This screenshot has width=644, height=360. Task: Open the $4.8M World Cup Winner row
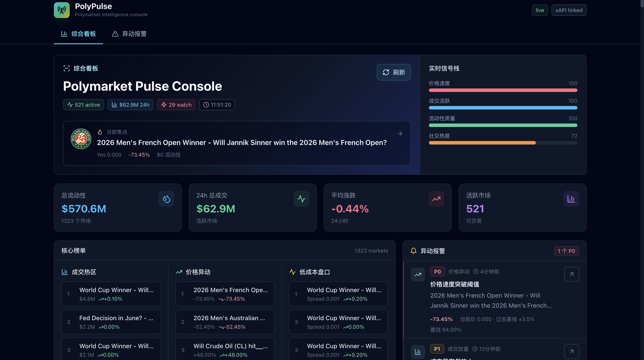[111, 294]
